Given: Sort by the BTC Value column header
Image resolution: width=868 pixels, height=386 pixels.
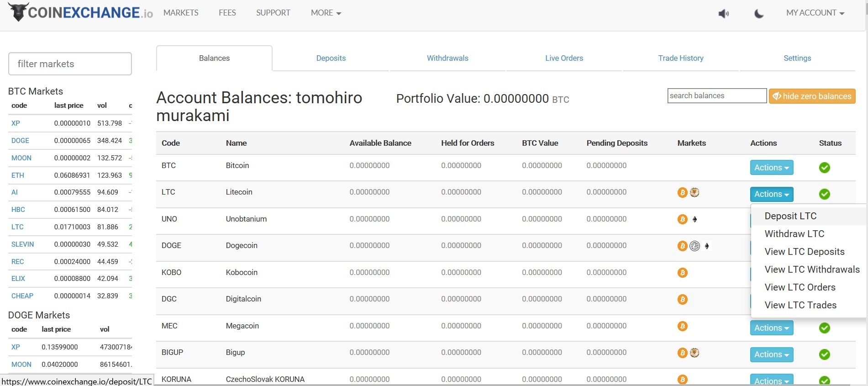Looking at the screenshot, I should (540, 143).
